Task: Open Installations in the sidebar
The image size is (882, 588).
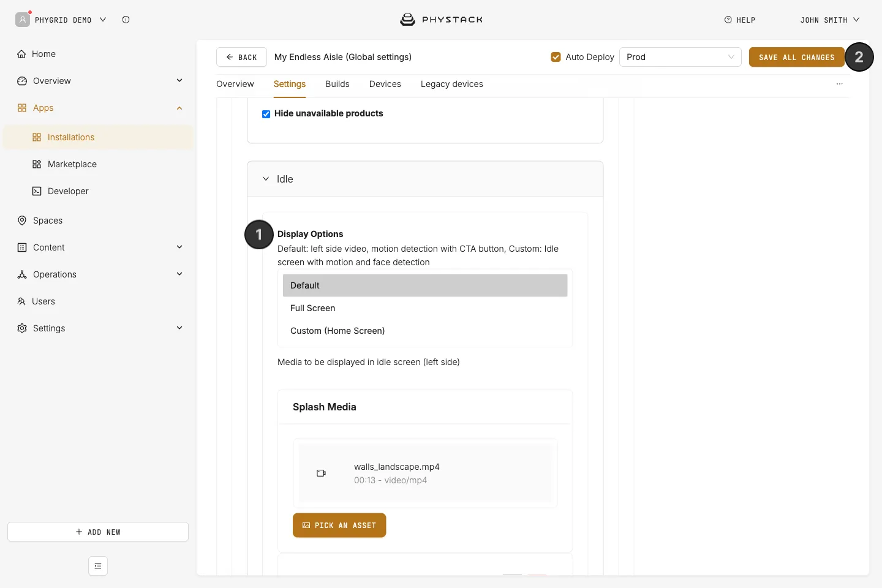Action: [x=98, y=137]
